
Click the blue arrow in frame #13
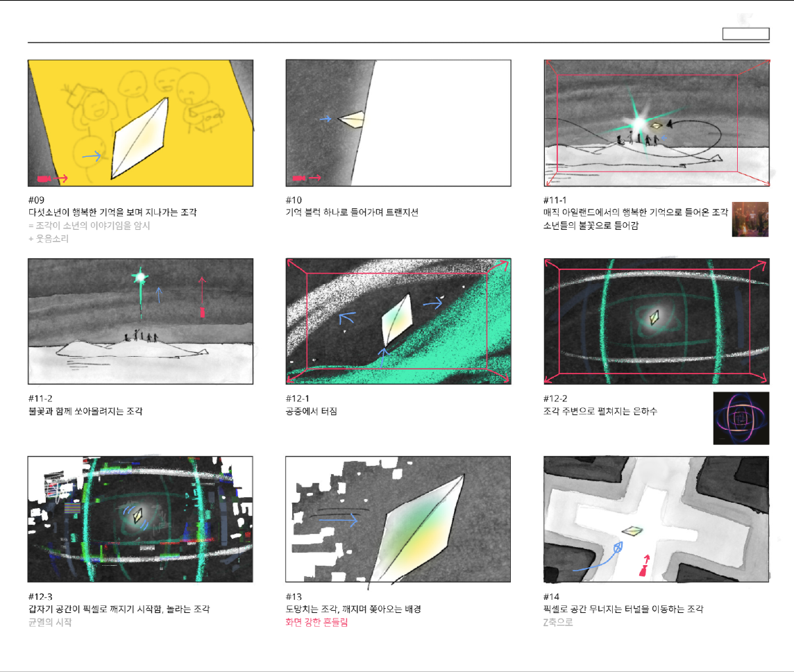tap(338, 519)
